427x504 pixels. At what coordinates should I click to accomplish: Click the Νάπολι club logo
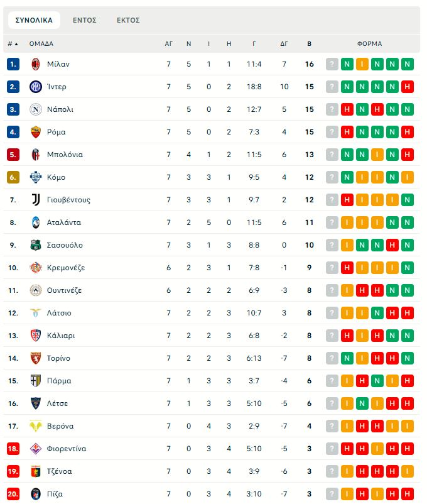pos(35,109)
